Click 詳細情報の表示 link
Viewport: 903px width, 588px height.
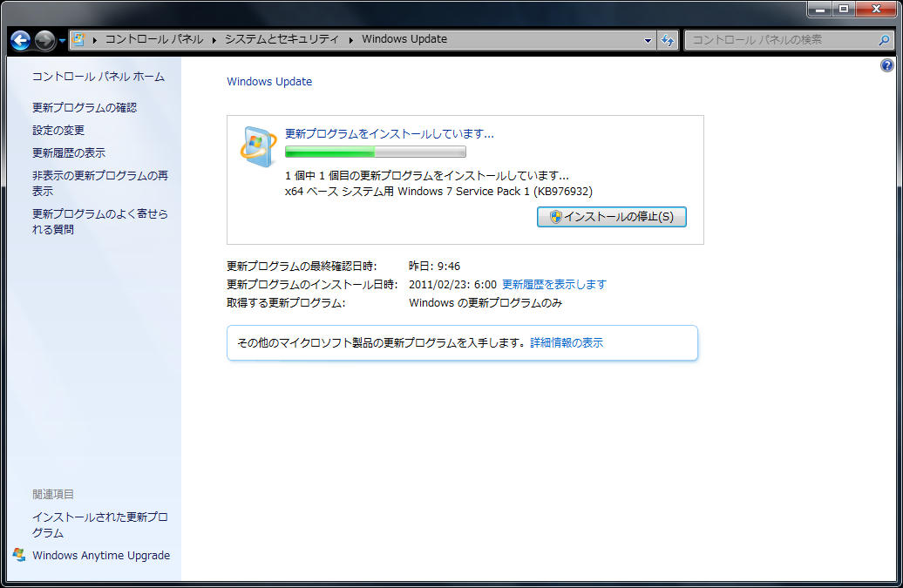click(567, 343)
